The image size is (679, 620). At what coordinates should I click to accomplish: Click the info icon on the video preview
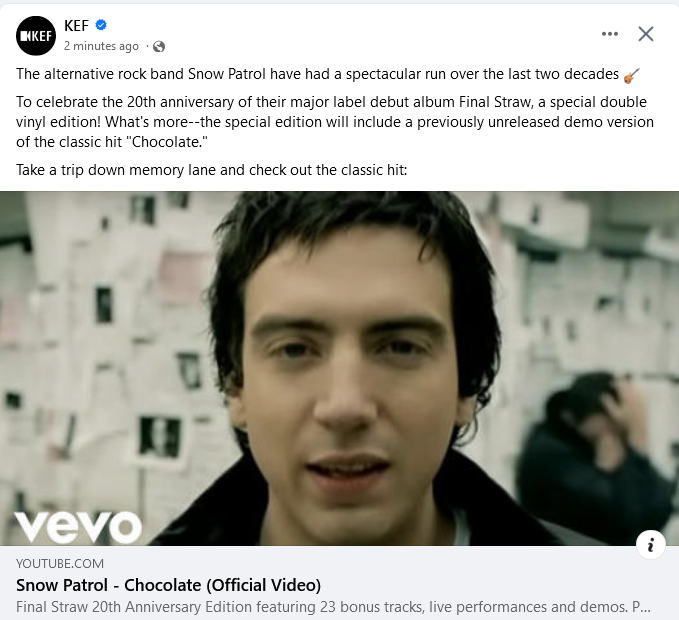(650, 545)
